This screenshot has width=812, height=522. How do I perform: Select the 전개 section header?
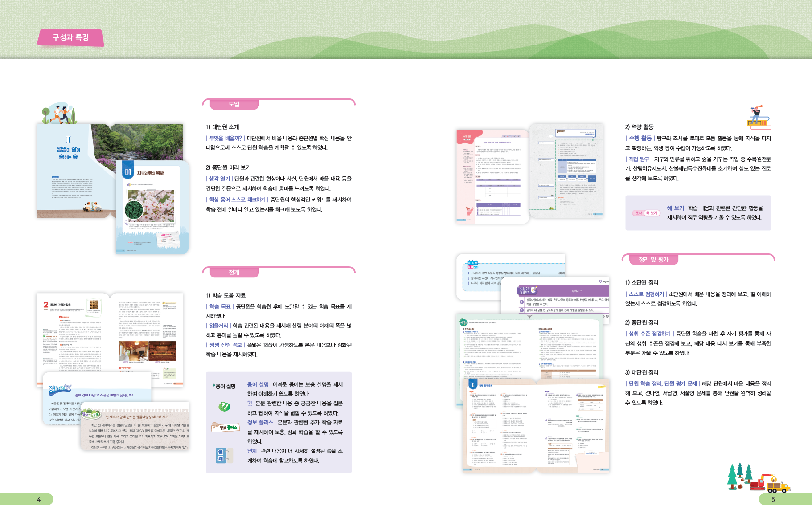click(x=234, y=272)
